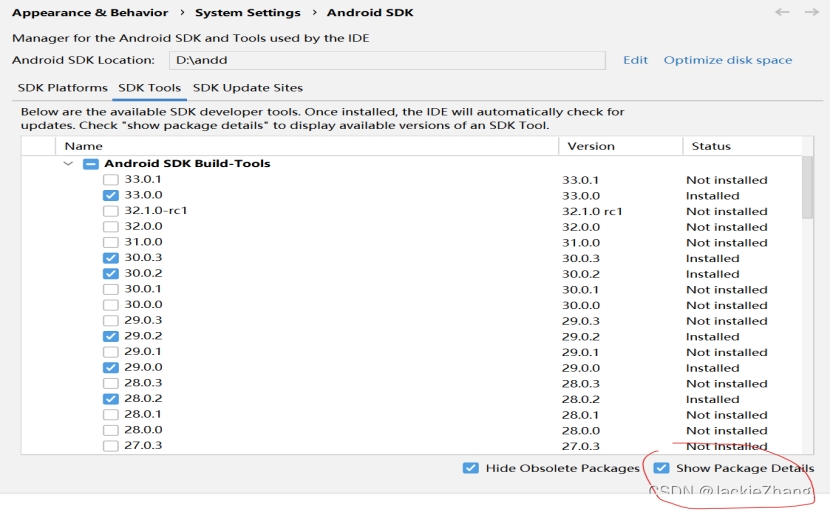Uncheck the 30.0.3 build-tools checkbox

click(x=111, y=258)
